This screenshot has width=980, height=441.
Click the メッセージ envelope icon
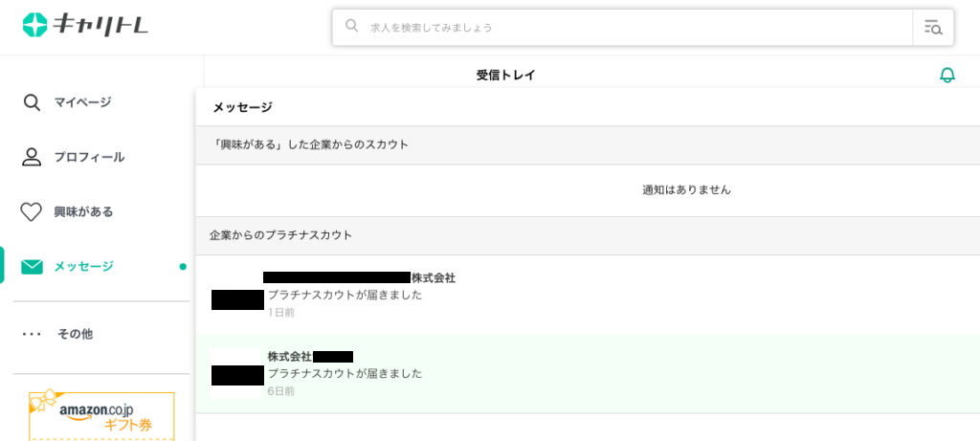point(32,267)
